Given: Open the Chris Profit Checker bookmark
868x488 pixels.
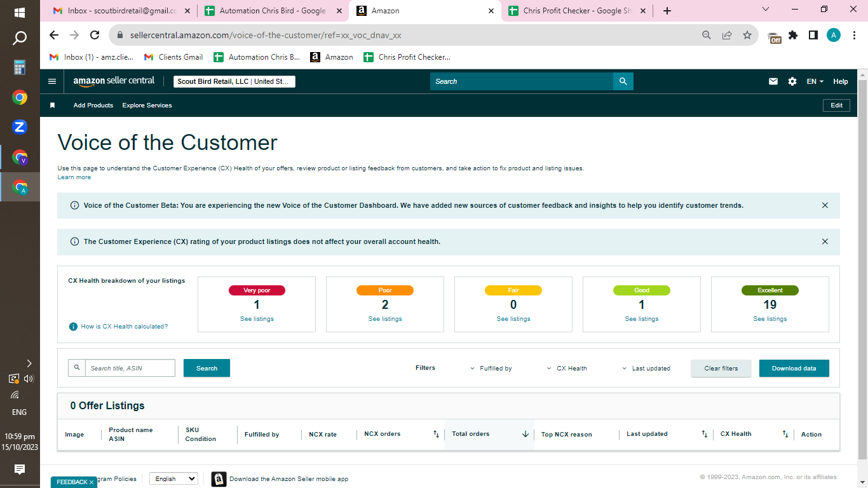Looking at the screenshot, I should coord(407,57).
